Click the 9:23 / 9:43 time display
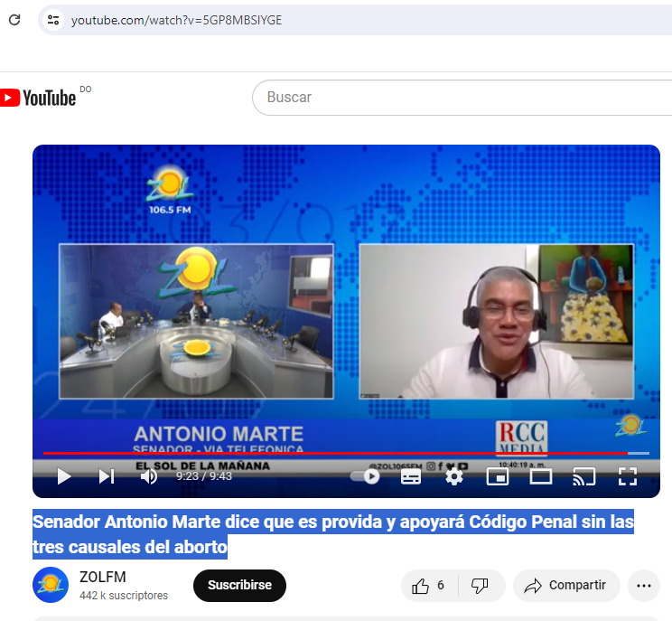 click(x=204, y=476)
